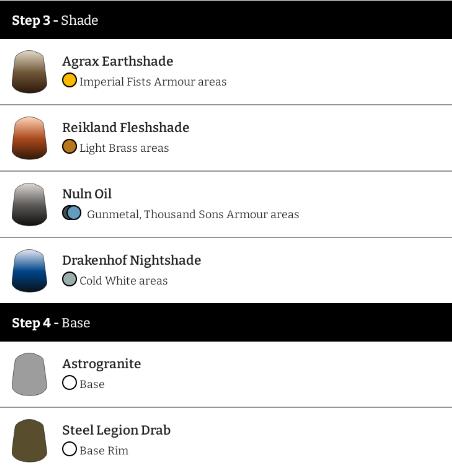Select the Nuln Oil paint pot icon

(x=29, y=204)
